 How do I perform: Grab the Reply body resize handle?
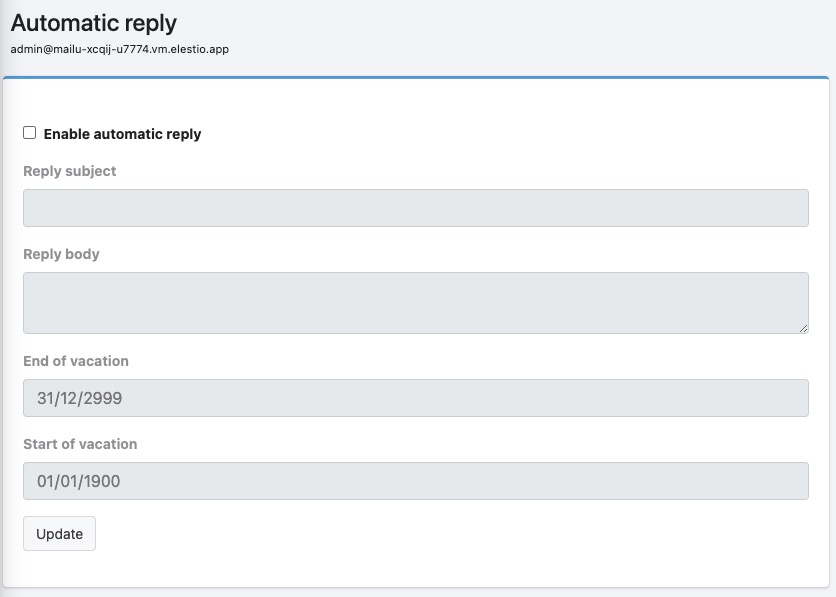803,328
